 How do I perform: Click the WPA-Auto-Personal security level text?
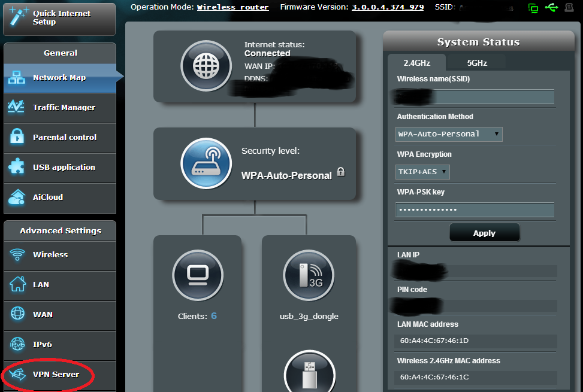286,175
